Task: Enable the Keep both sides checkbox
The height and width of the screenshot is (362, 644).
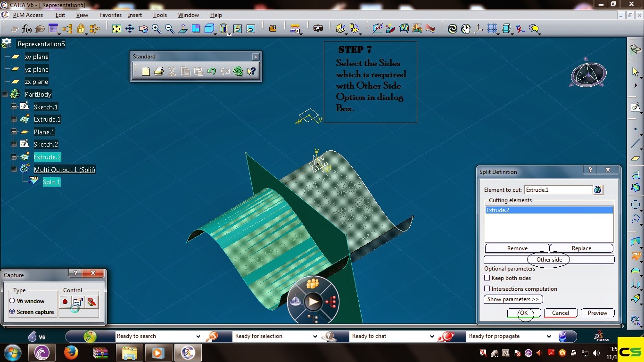Action: pyautogui.click(x=487, y=278)
